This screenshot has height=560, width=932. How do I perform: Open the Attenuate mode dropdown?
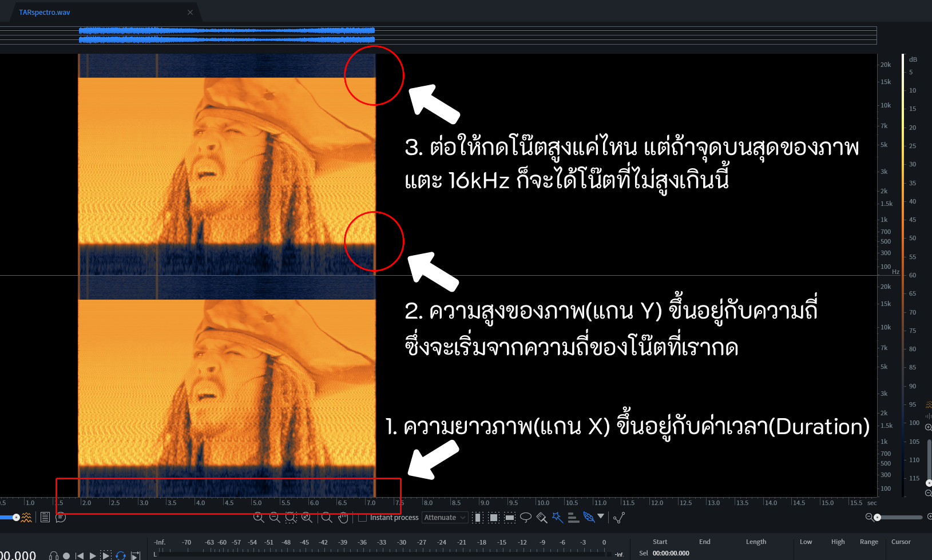[445, 518]
